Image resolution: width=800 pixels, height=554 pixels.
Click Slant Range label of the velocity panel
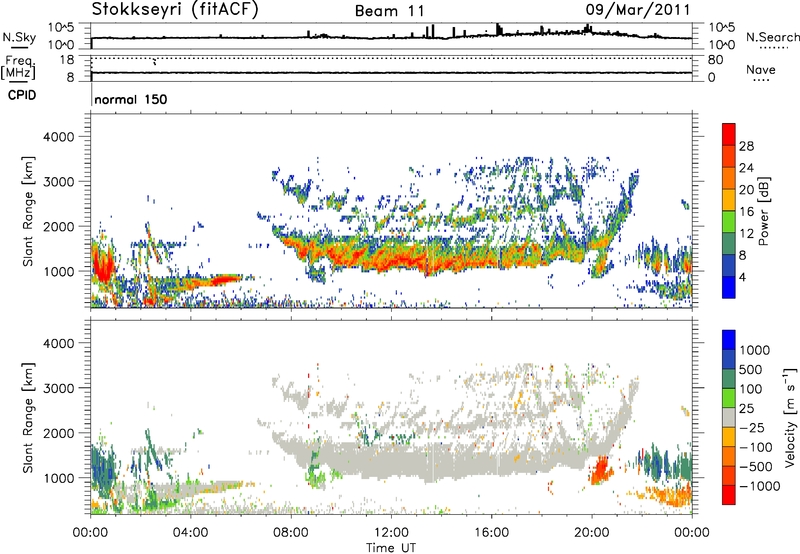point(28,418)
